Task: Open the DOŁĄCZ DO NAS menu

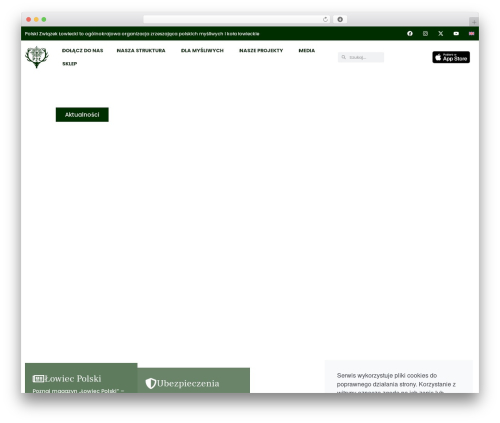Action: (83, 50)
